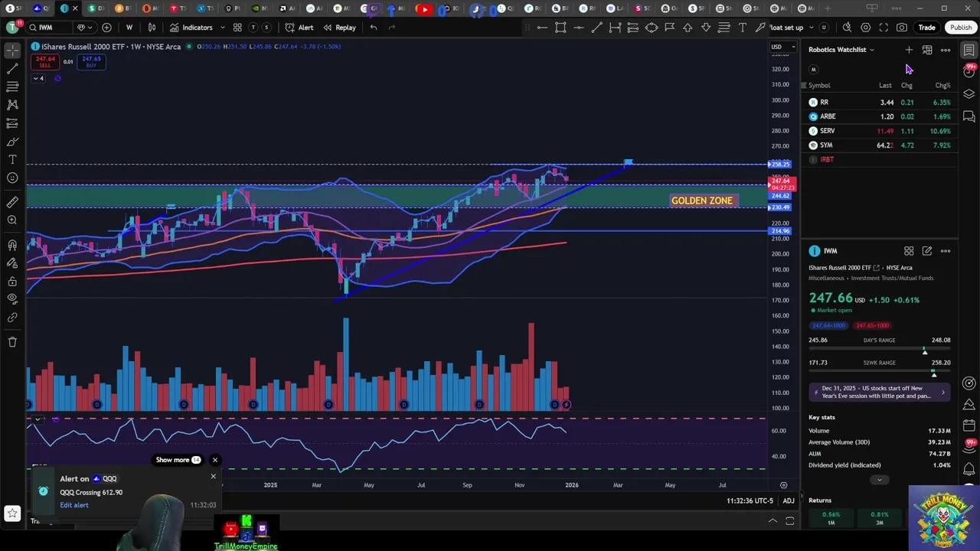
Task: Add symbol to Robotics Watchlist
Action: (909, 50)
